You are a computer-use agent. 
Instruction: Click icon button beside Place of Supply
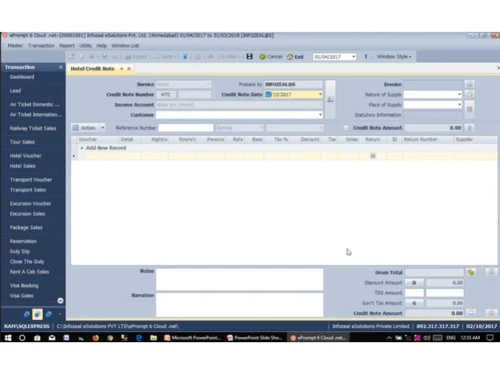470,109
